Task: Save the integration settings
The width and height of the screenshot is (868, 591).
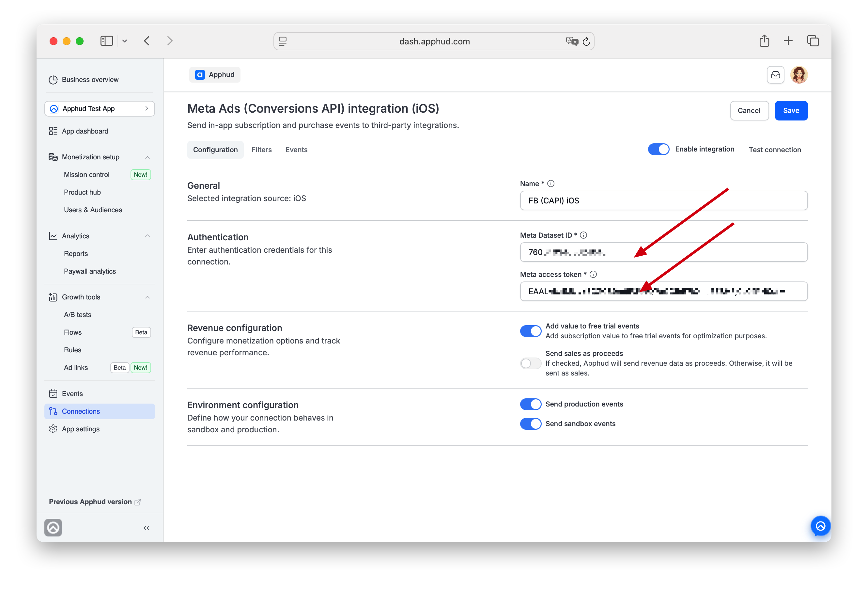Action: point(791,110)
